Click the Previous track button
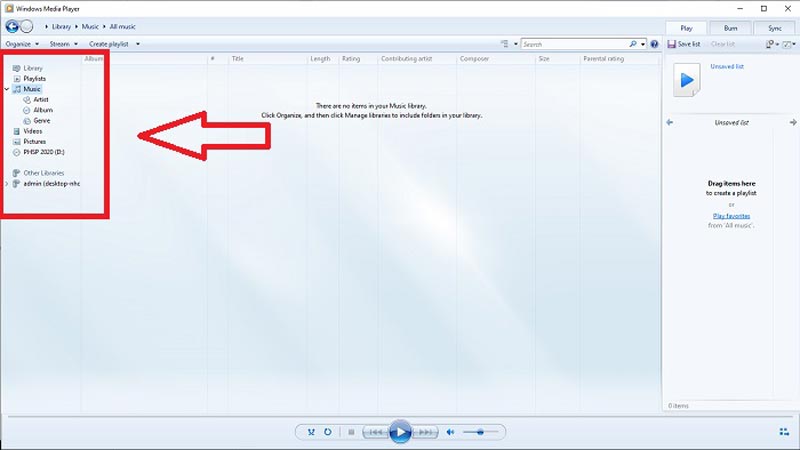 pyautogui.click(x=376, y=432)
